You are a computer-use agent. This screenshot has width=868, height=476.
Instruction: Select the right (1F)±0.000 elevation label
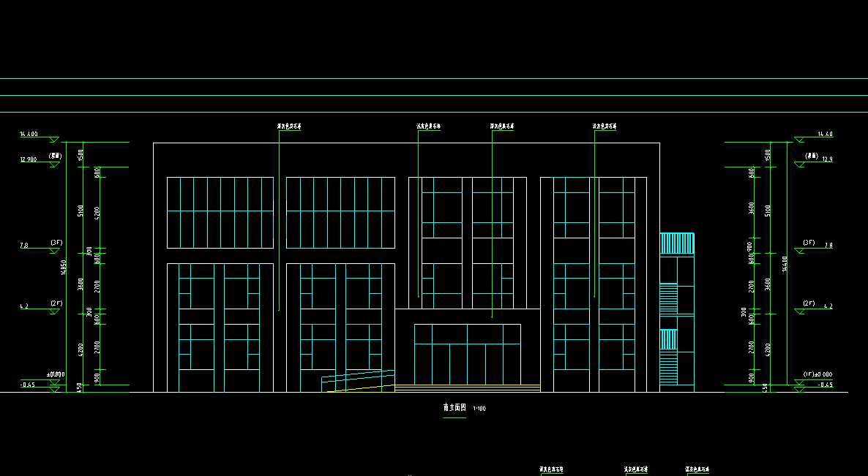point(817,374)
